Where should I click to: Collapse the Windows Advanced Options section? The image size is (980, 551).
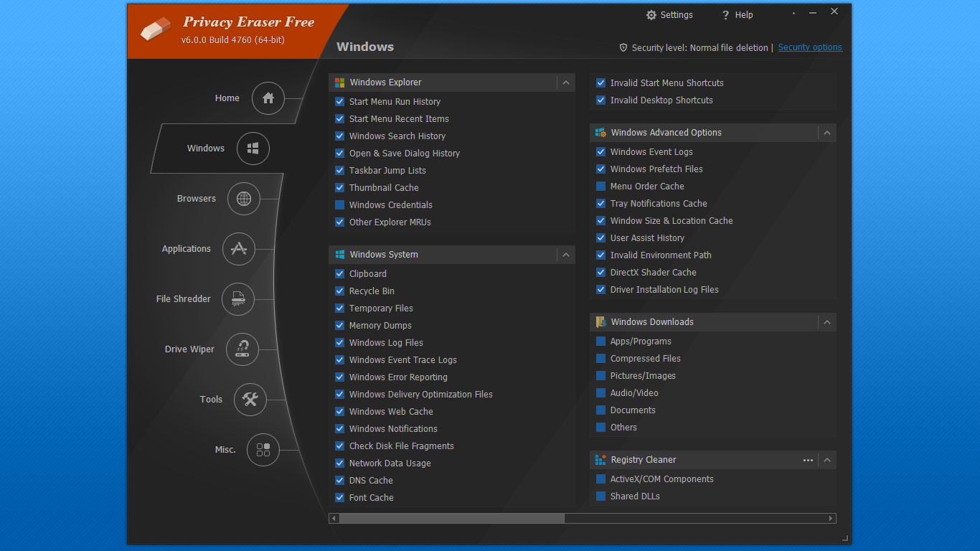pos(826,133)
